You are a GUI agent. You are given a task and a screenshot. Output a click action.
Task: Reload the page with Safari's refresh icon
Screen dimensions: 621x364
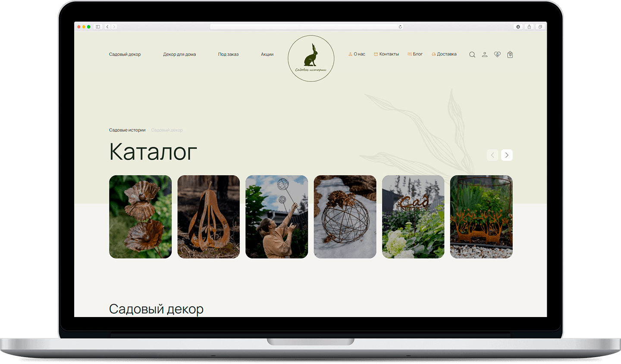point(400,26)
